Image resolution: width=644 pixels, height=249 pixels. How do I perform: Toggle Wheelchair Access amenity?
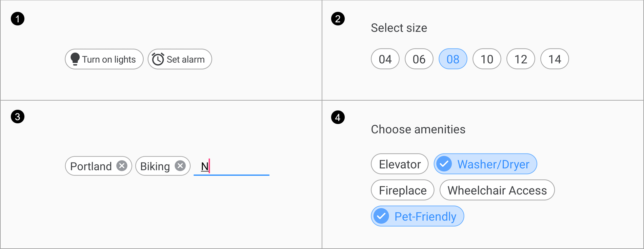[497, 190]
